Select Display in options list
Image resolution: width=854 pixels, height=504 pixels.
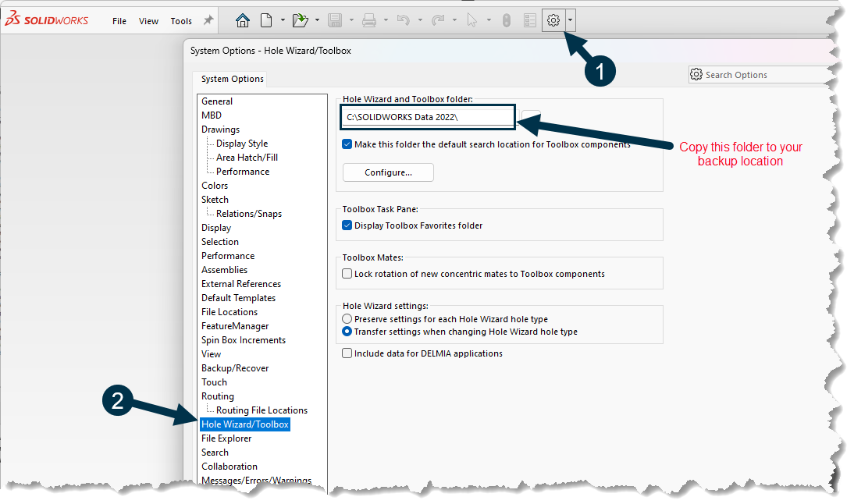216,228
